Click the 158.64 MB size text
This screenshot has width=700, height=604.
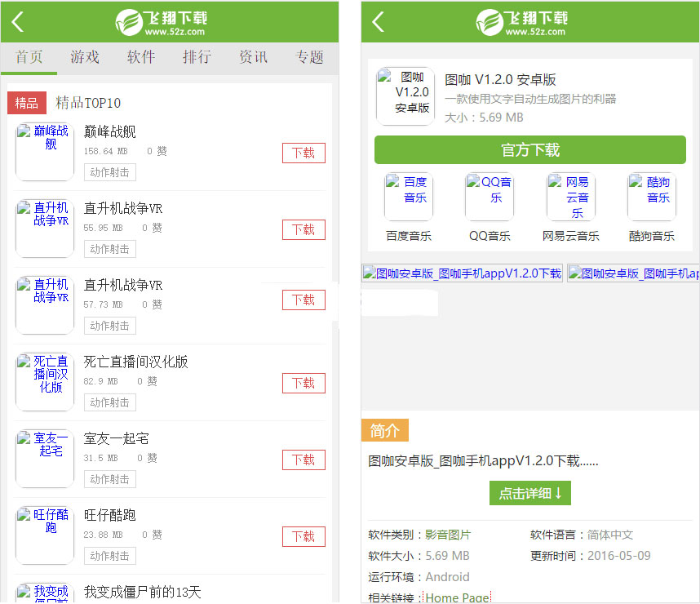105,152
